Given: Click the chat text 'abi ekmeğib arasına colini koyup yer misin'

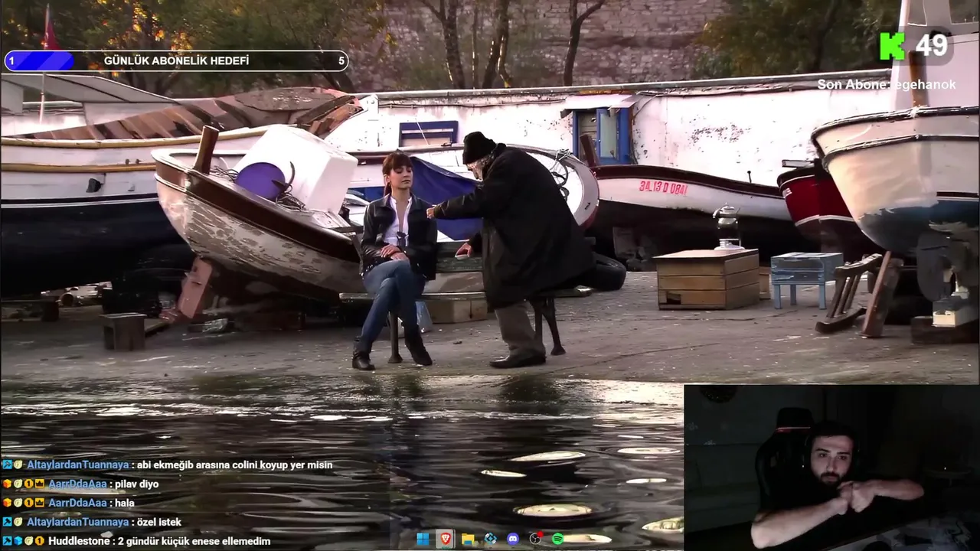Looking at the screenshot, I should pos(235,465).
